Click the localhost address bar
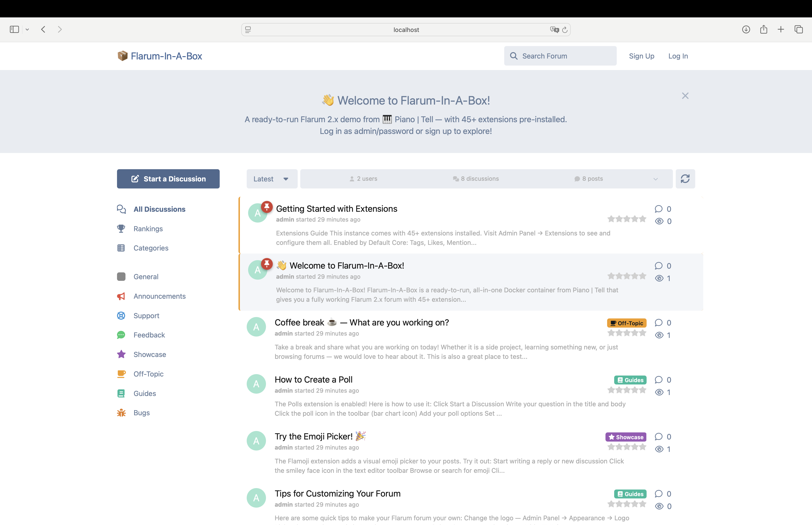Image resolution: width=812 pixels, height=525 pixels. pos(406,30)
